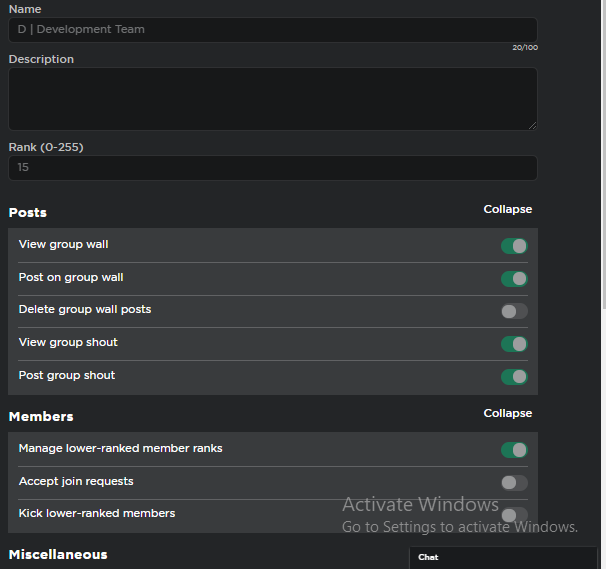Click the Miscellaneous section heading
606x569 pixels.
(58, 555)
